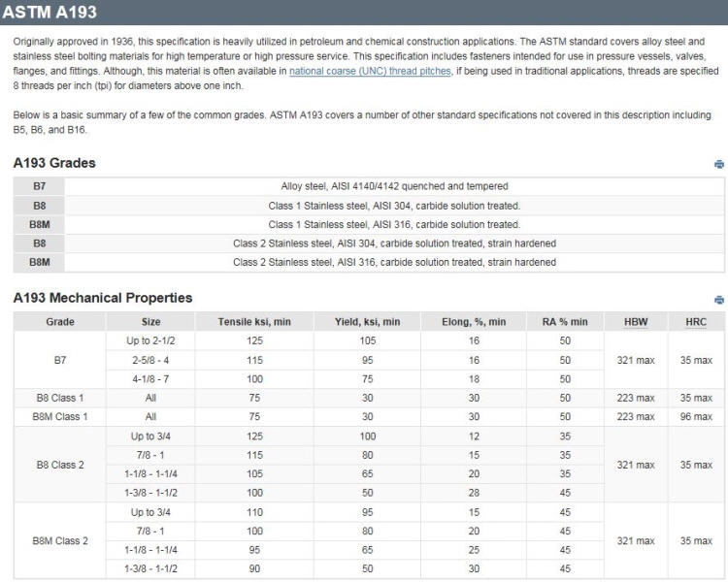
Task: Click the 'Up to 2-1/2' size cell
Action: pos(150,341)
